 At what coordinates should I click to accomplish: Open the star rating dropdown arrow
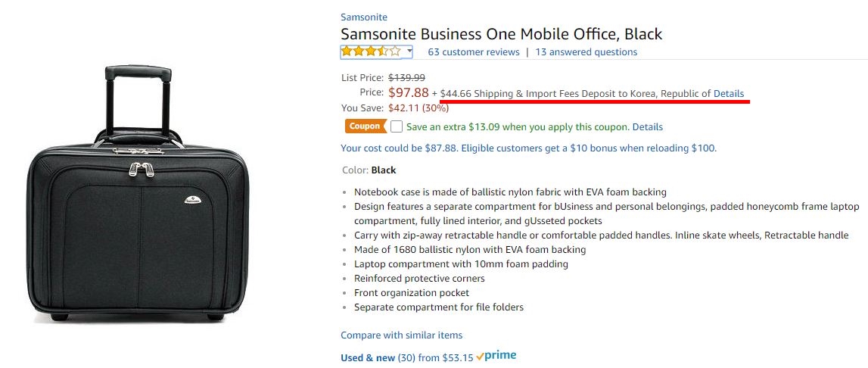[409, 51]
